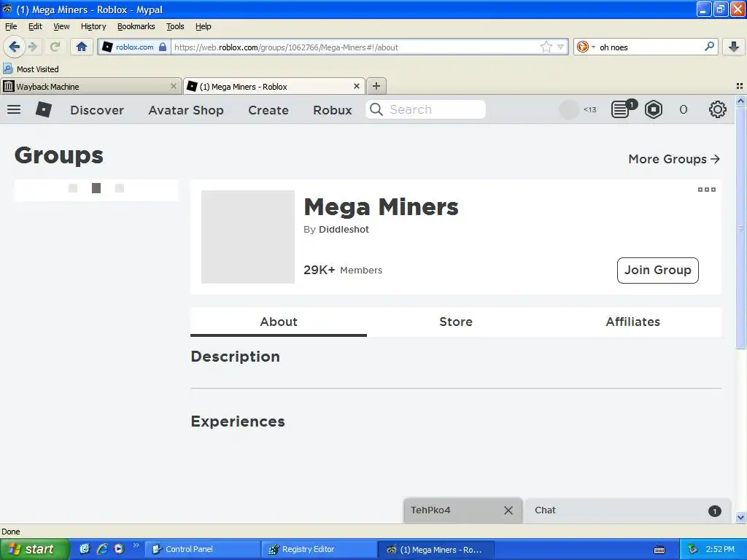This screenshot has width=747, height=560.
Task: Switch to the Affiliates tab
Action: [632, 322]
